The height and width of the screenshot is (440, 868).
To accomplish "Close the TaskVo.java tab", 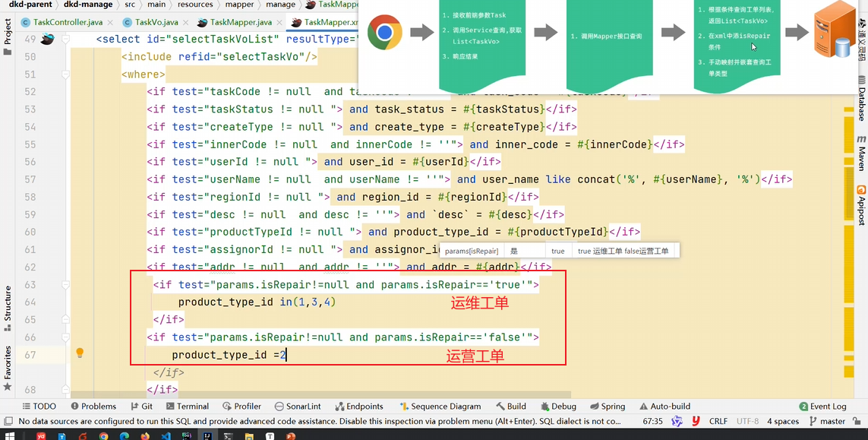I will tap(185, 22).
